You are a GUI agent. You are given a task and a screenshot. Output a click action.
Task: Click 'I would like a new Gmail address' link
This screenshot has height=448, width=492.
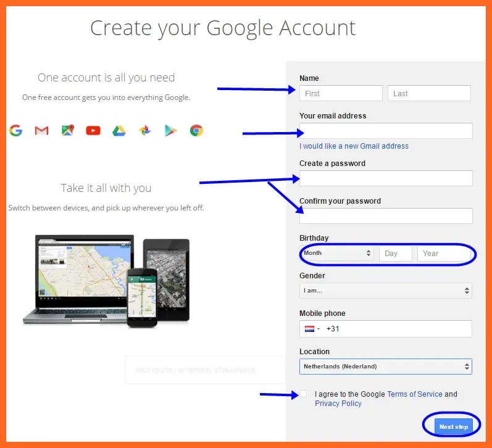click(x=354, y=146)
